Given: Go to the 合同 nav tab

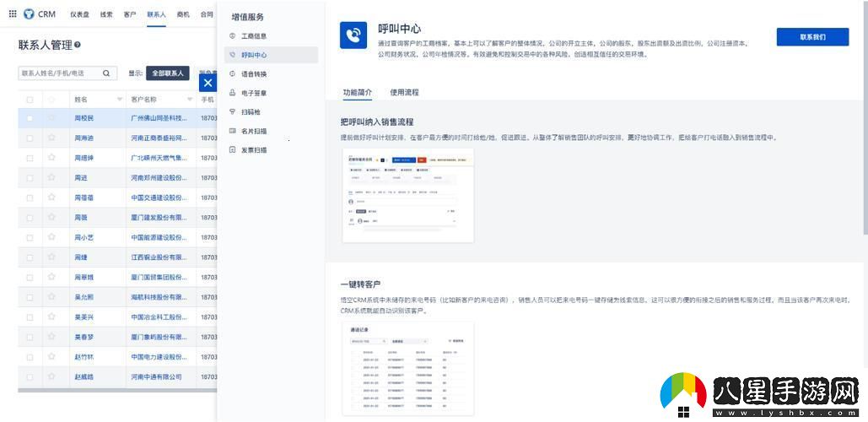Looking at the screenshot, I should click(x=207, y=14).
